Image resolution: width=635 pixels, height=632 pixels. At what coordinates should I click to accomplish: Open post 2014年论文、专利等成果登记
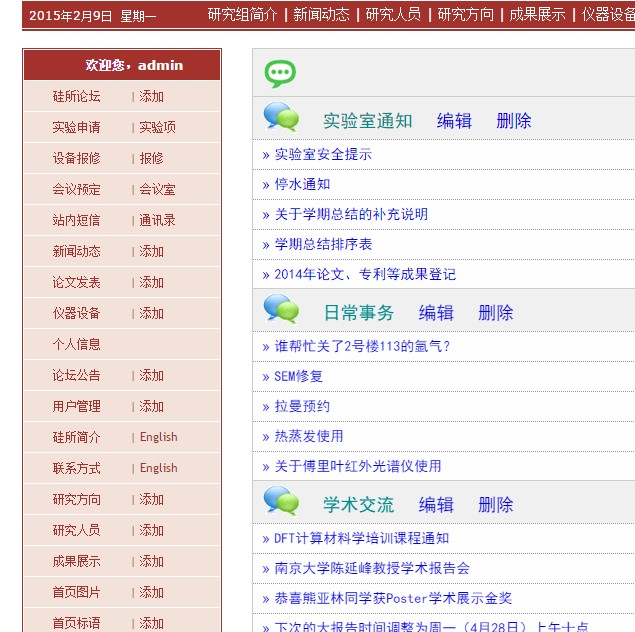coord(365,275)
